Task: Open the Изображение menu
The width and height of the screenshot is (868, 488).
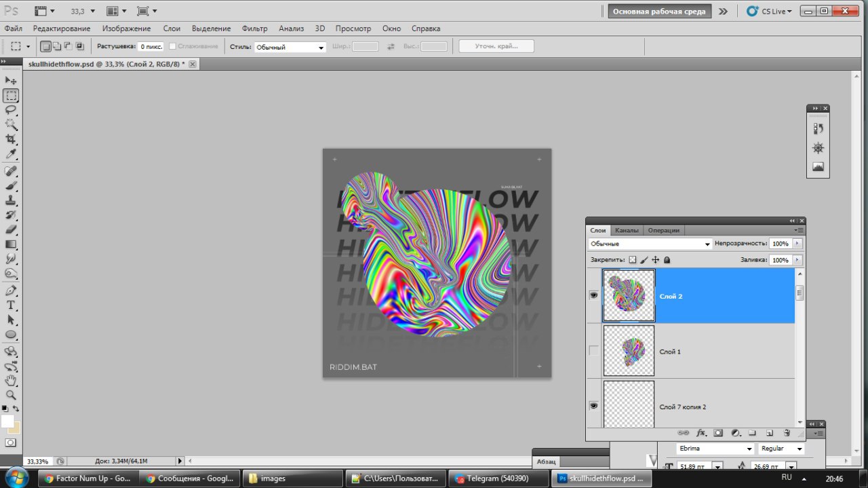Action: [x=126, y=29]
